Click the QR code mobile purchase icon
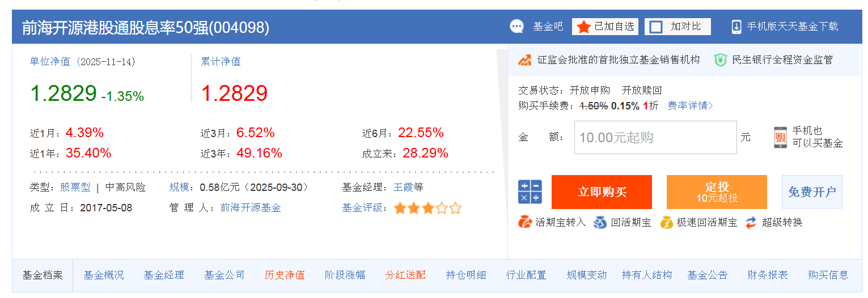This screenshot has width=868, height=298. tap(781, 138)
